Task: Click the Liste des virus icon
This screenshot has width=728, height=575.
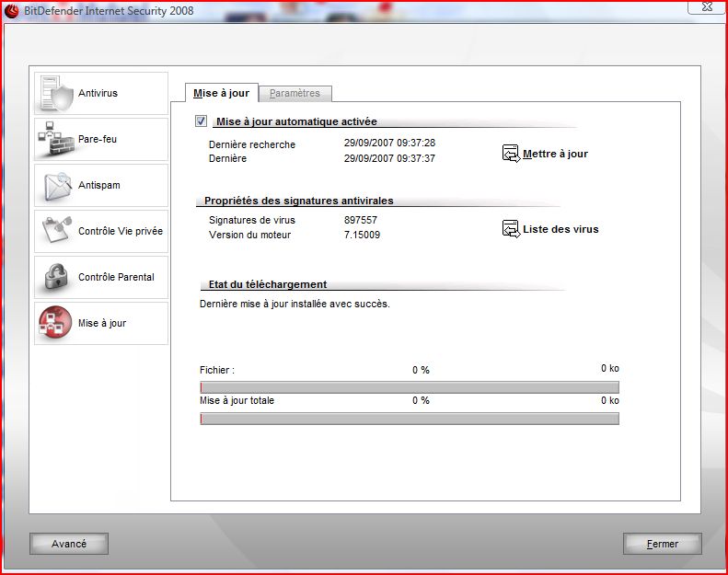Action: 511,229
